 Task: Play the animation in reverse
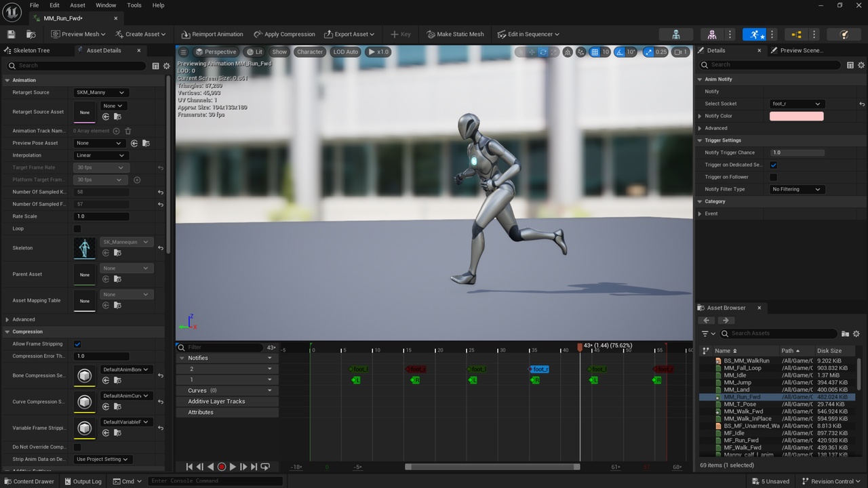coord(210,467)
